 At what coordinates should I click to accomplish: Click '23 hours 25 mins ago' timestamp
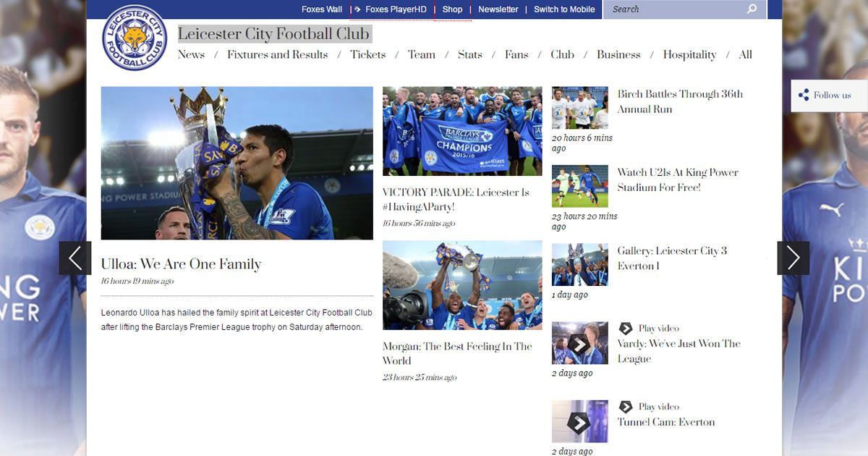click(420, 378)
